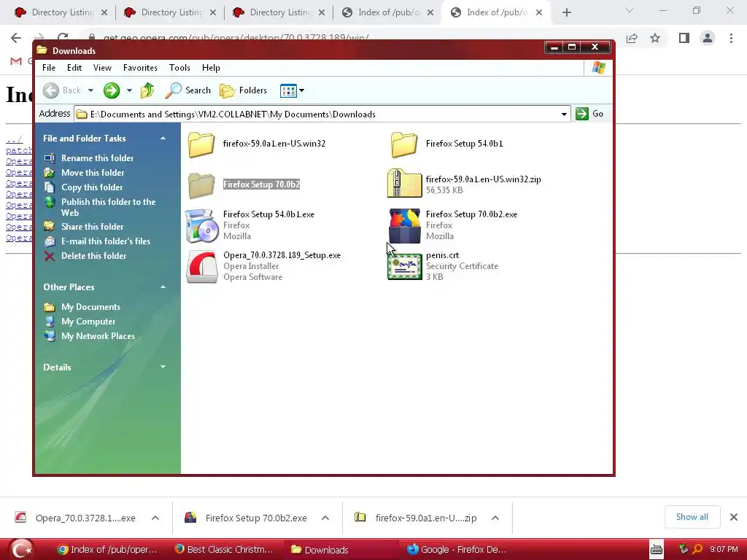Click Move this folder task
Image resolution: width=747 pixels, height=560 pixels.
click(x=93, y=173)
